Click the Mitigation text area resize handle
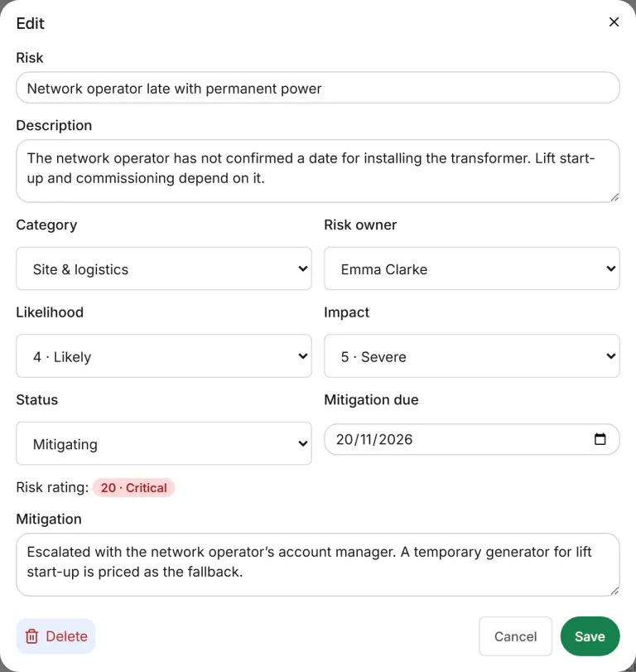 click(x=614, y=591)
